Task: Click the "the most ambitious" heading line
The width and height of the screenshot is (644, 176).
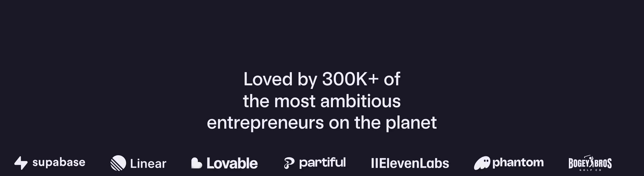Action: (322, 101)
